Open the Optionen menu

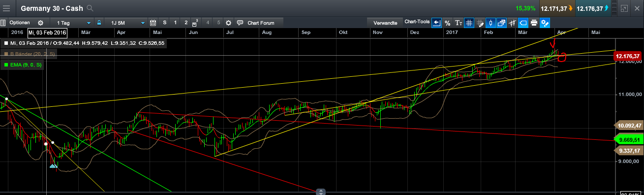click(x=20, y=23)
